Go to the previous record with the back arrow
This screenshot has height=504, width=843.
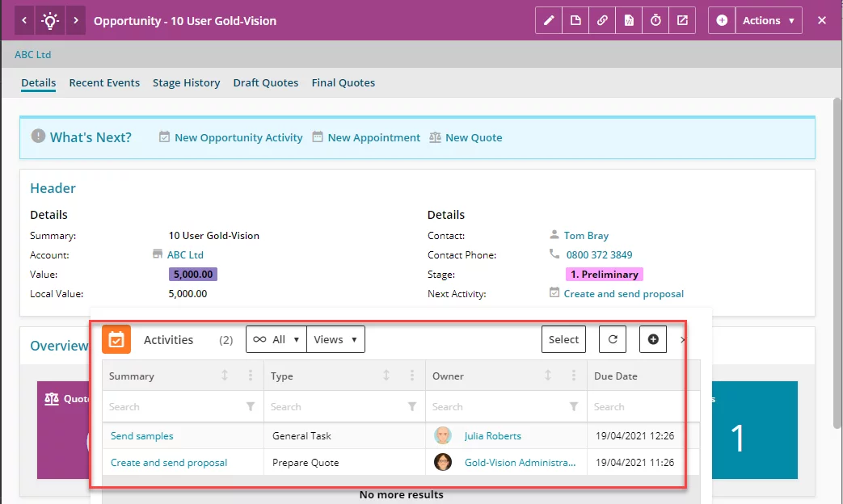pos(24,20)
